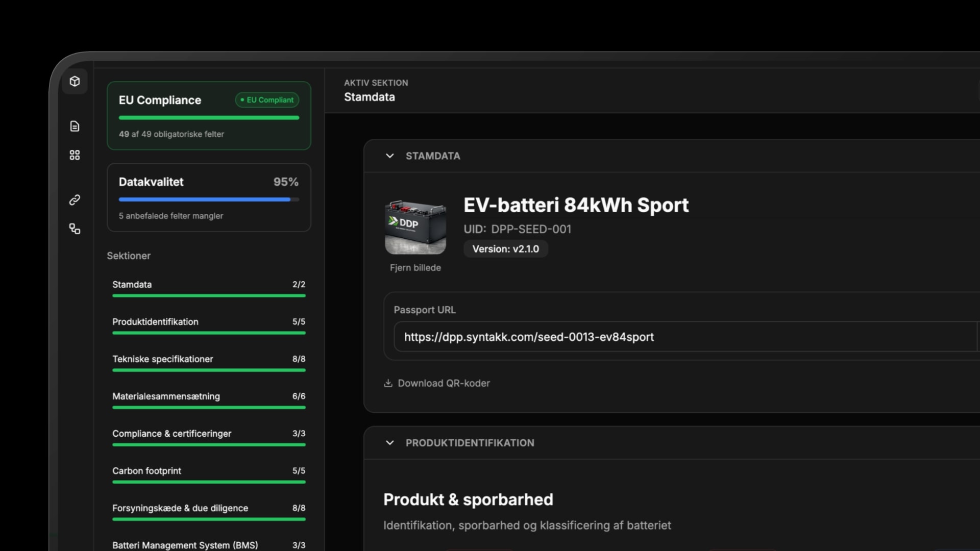
Task: Click the EV battery product thumbnail image
Action: click(x=415, y=227)
